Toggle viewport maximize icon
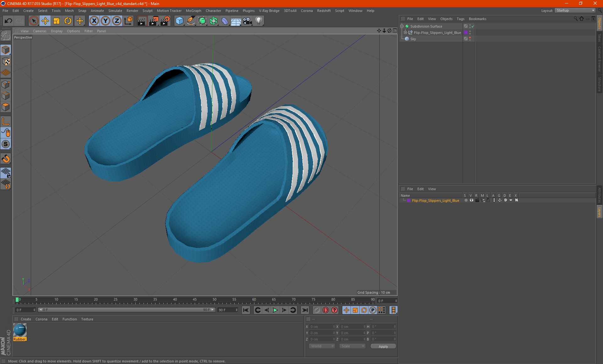 tap(395, 31)
